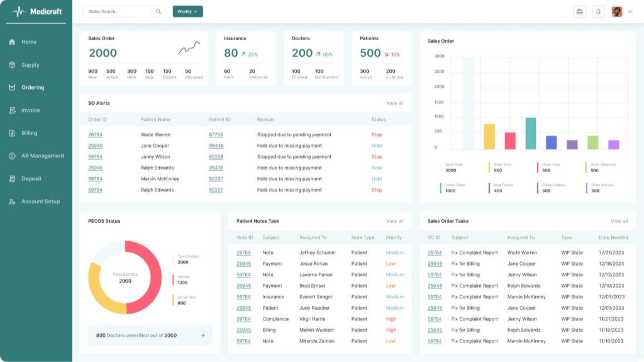Viewport: 644px width, 362px height.
Task: Open the calendar icon in header
Action: pos(579,11)
